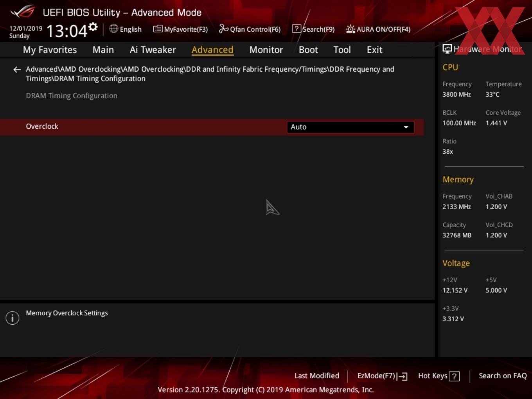This screenshot has width=532, height=399.
Task: Click Last Modified button
Action: click(x=316, y=376)
